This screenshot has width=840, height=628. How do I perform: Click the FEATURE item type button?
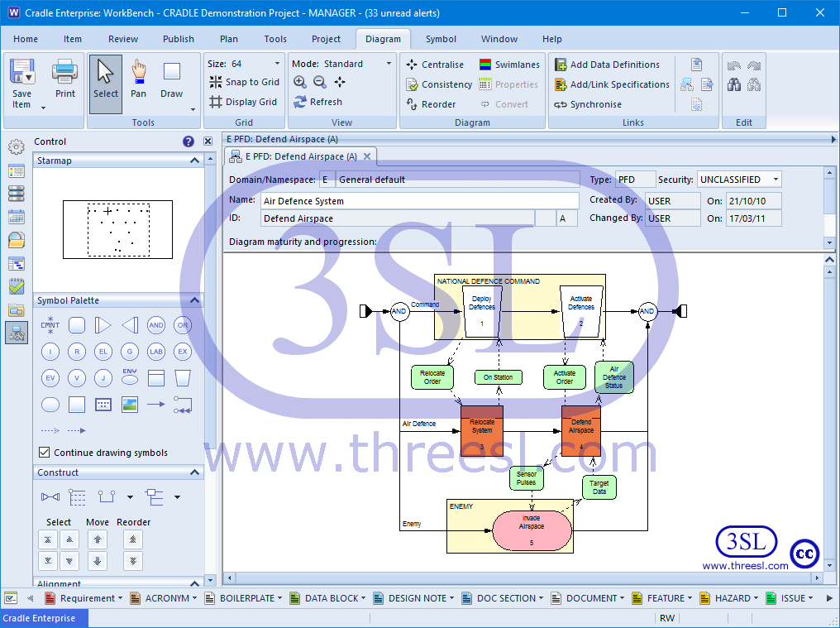click(660, 598)
